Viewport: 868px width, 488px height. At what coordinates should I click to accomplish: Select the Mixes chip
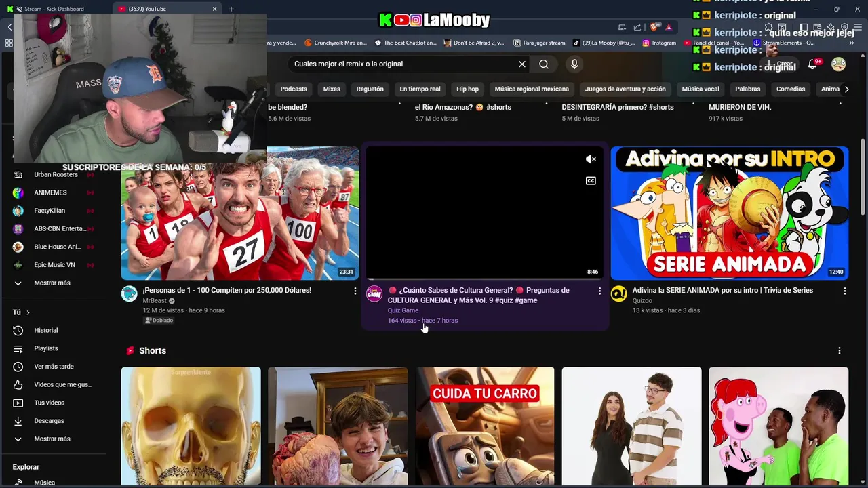(x=332, y=89)
